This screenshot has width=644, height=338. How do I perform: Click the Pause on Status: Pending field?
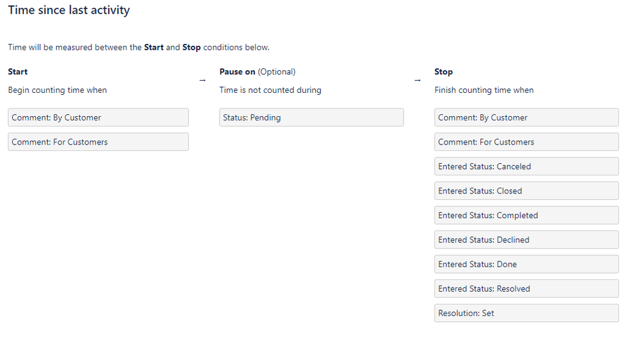point(311,117)
